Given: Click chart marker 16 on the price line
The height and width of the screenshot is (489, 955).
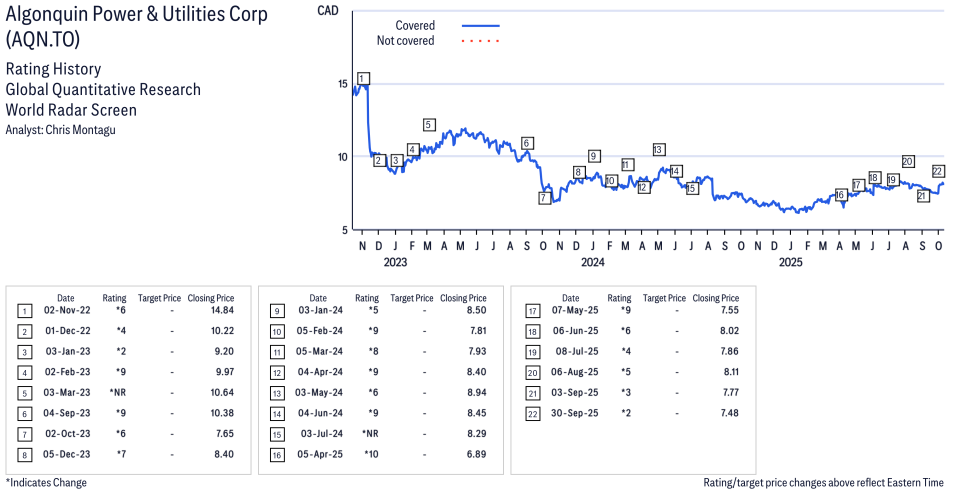Looking at the screenshot, I should [841, 194].
